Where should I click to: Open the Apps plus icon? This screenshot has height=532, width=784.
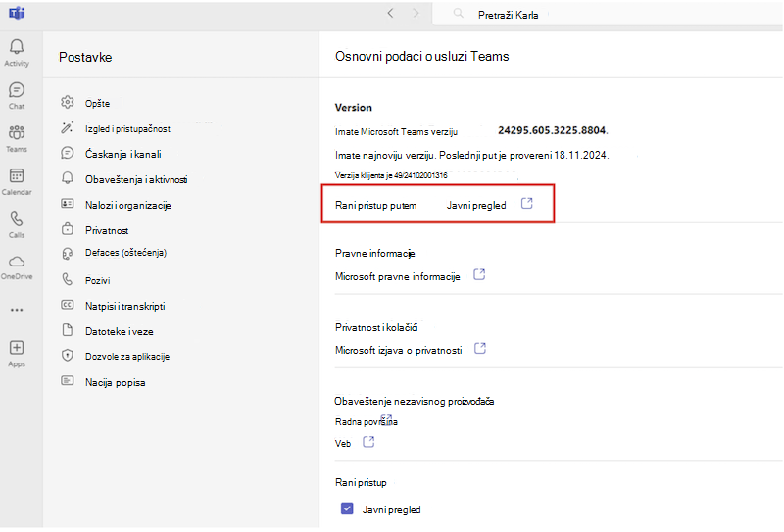pos(17,348)
